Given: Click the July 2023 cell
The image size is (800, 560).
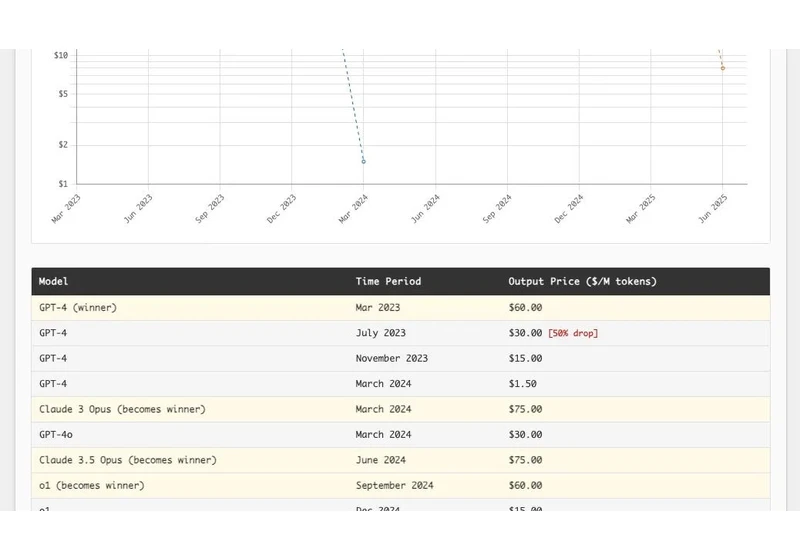Looking at the screenshot, I should (x=381, y=333).
